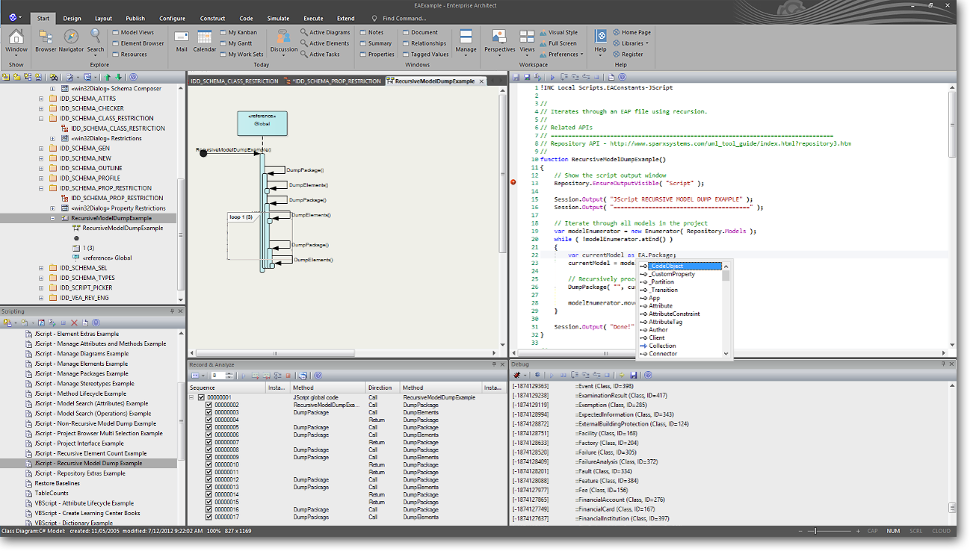Screen dimensions: 979x560
Task: Uncheck sequence 00000002 checkbox
Action: point(209,405)
